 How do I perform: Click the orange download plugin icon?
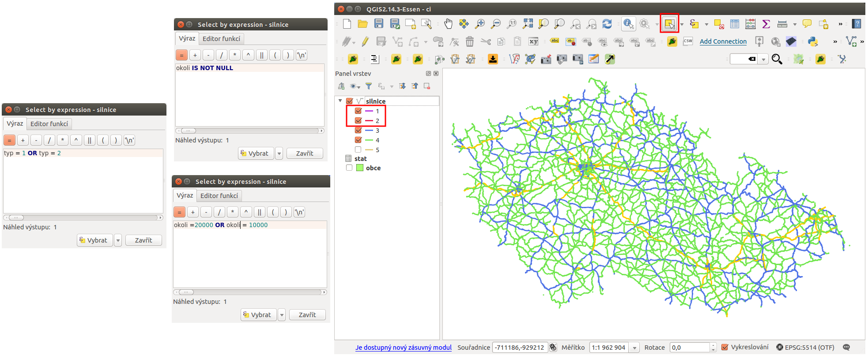(493, 59)
